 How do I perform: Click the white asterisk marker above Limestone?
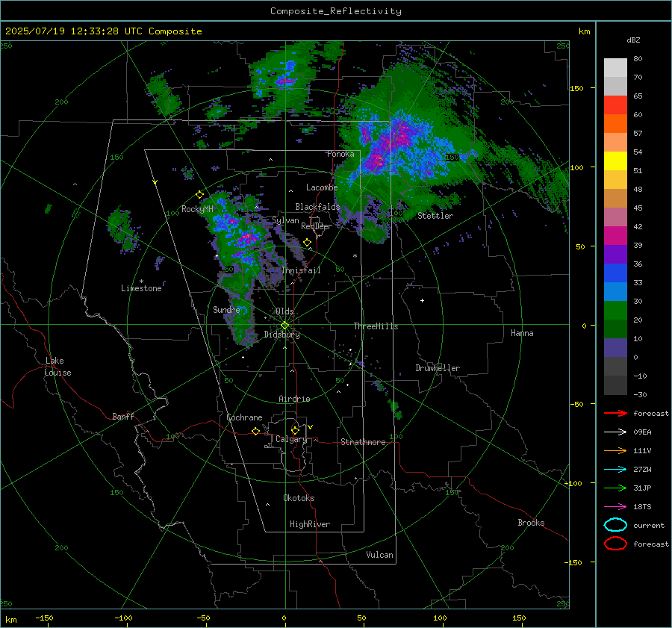[141, 282]
